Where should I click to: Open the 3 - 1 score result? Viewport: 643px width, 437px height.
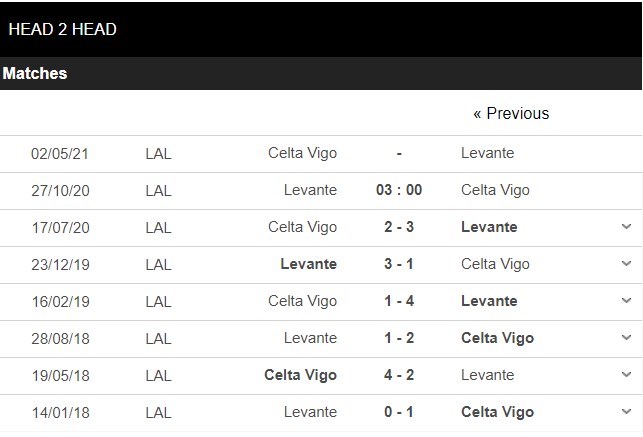[x=399, y=264]
